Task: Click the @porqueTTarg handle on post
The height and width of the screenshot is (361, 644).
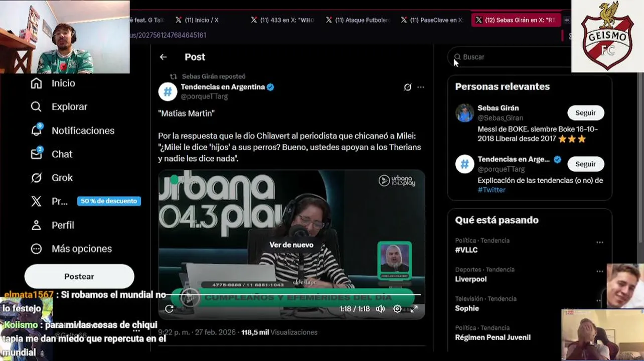Action: click(x=204, y=96)
